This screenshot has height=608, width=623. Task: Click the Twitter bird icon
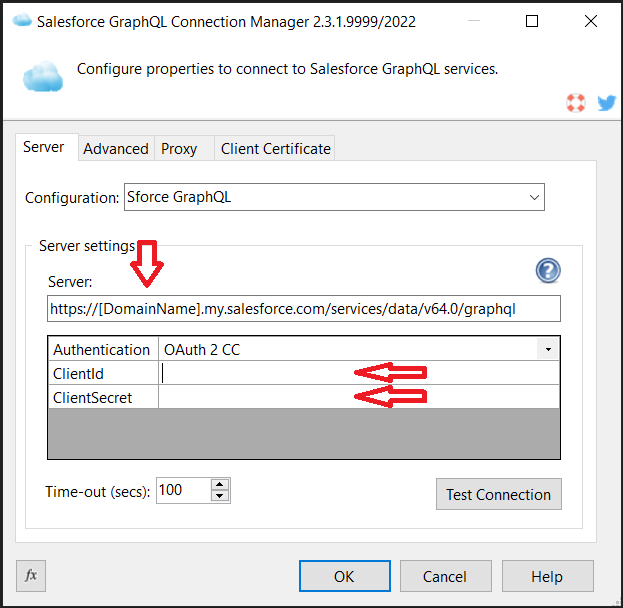click(606, 102)
